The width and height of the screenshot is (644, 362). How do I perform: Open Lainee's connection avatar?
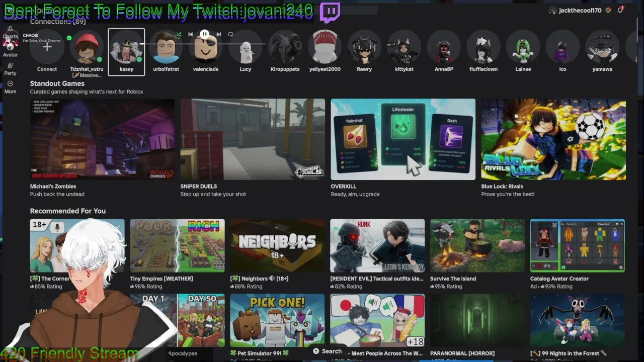[523, 47]
